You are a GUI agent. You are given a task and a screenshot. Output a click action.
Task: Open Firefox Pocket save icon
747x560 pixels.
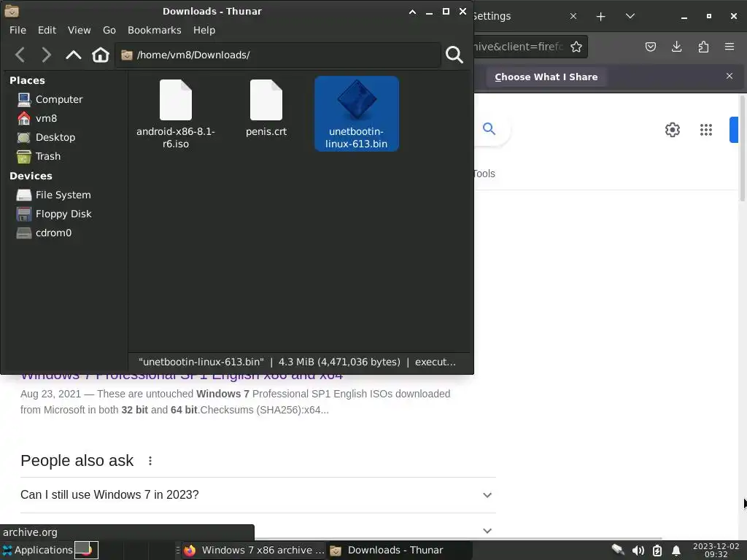(650, 47)
